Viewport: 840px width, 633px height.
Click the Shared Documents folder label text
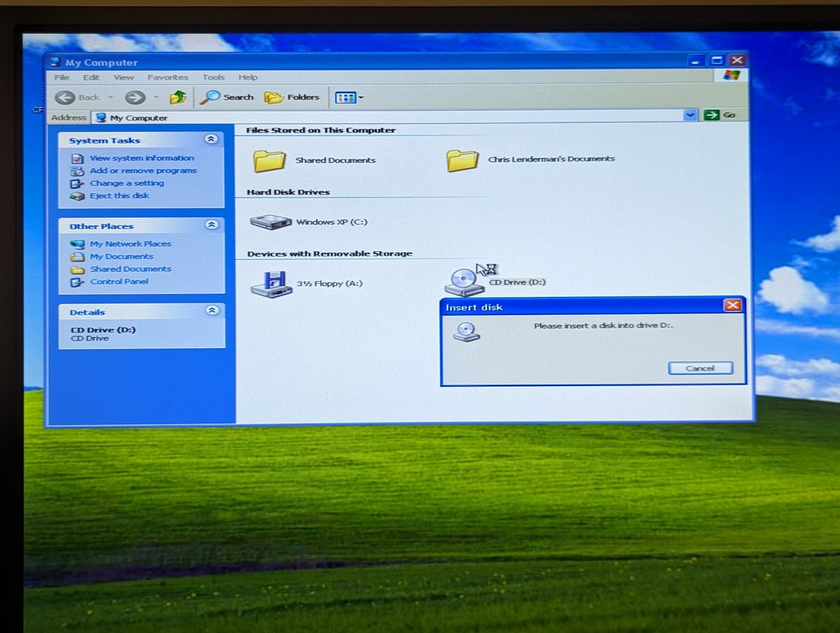tap(335, 160)
